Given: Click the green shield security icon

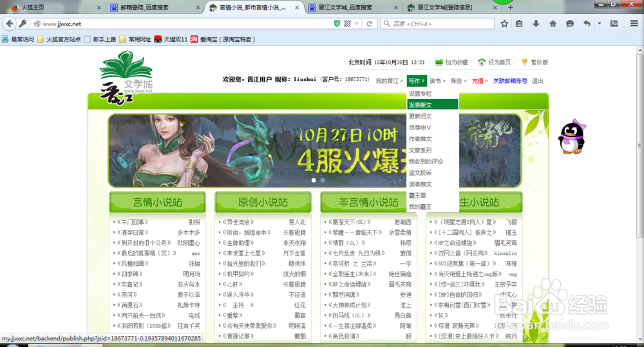Looking at the screenshot, I should point(337,24).
